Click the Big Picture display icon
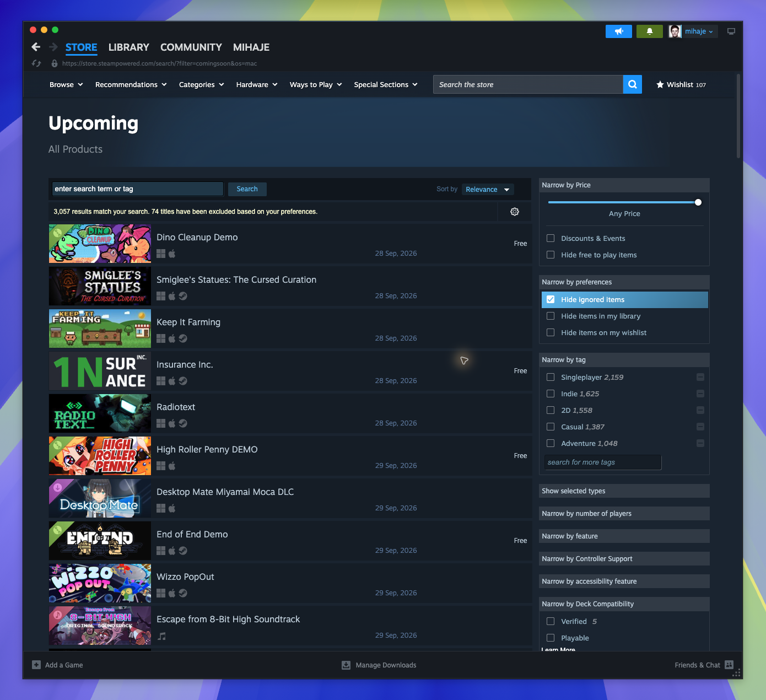The width and height of the screenshot is (766, 700). click(731, 31)
